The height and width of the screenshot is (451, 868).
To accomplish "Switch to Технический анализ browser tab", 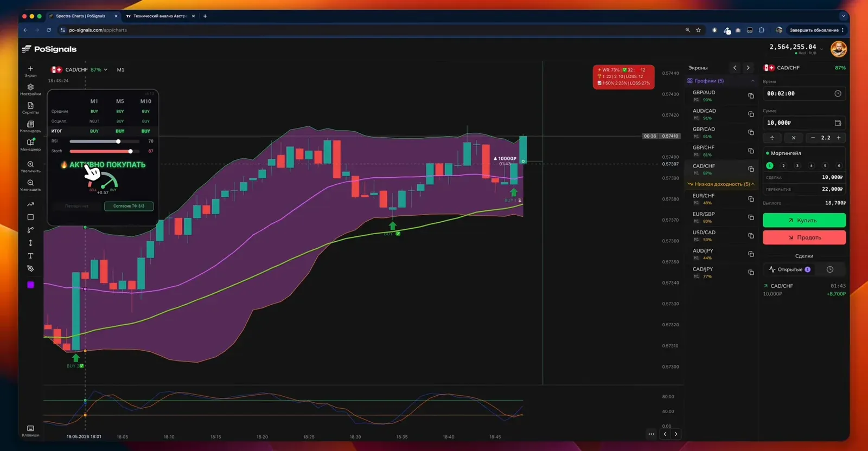I will tap(159, 16).
